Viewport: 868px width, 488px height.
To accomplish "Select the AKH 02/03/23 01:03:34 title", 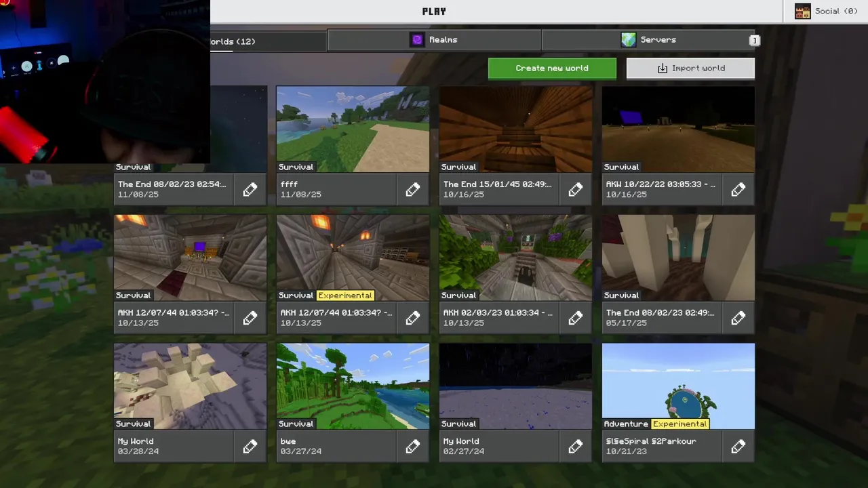I will [498, 312].
